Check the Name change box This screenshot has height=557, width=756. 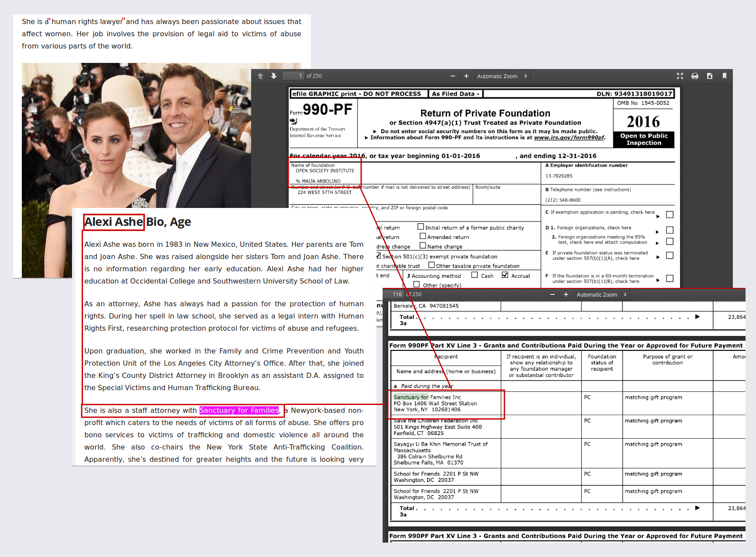pos(423,246)
